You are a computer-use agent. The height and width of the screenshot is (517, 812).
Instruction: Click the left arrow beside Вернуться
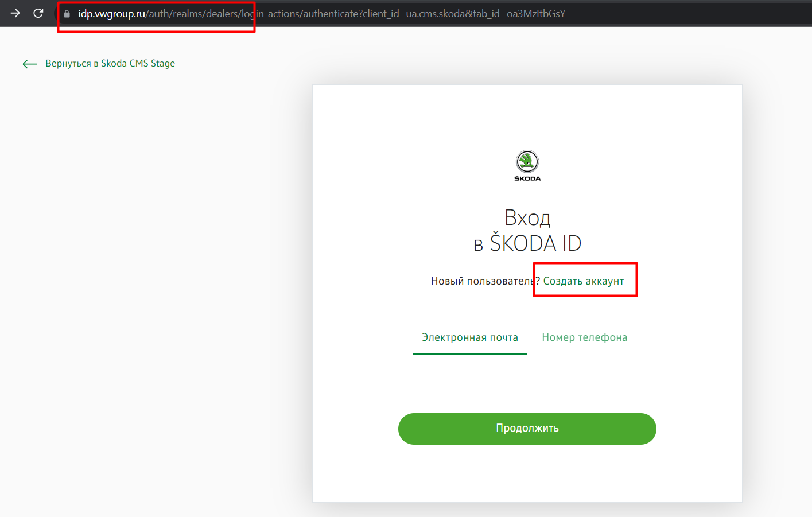click(x=30, y=64)
